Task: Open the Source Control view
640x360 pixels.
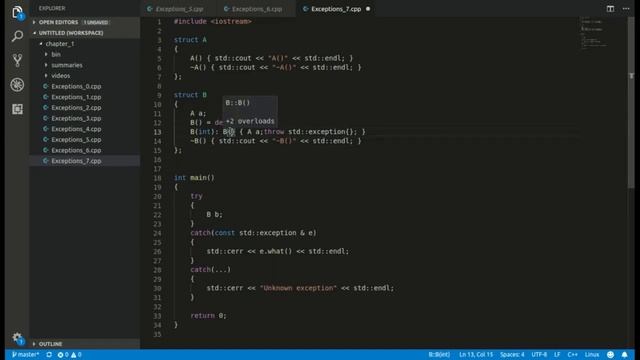Action: point(17,60)
